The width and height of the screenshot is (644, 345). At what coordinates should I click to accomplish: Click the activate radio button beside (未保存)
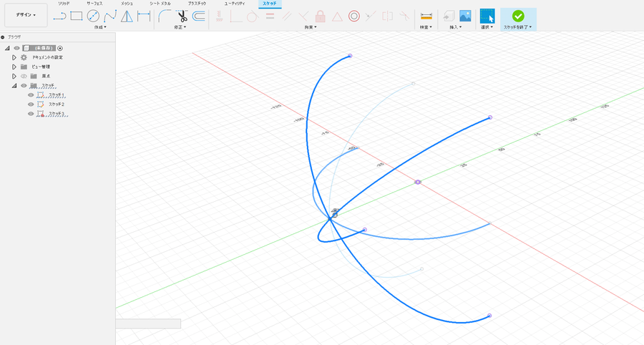pos(60,48)
